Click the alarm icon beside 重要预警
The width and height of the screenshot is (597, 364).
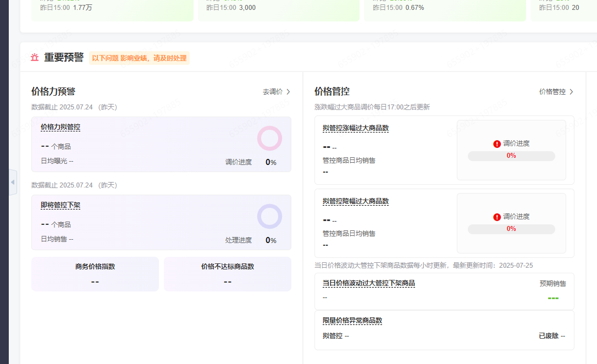click(x=35, y=58)
